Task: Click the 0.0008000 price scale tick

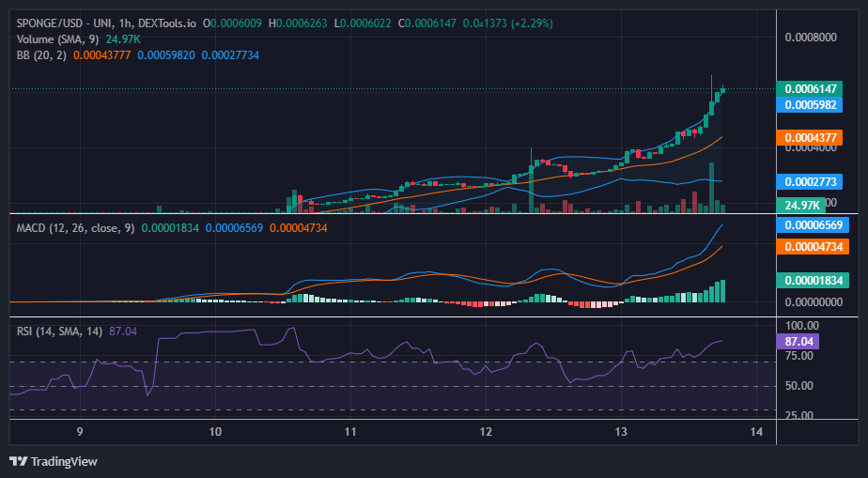Action: [x=811, y=38]
